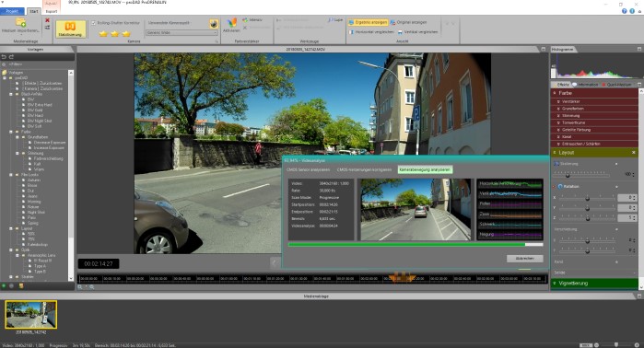The image size is (644, 348).
Task: Select the Stabilisierung tool button
Action: click(x=71, y=29)
